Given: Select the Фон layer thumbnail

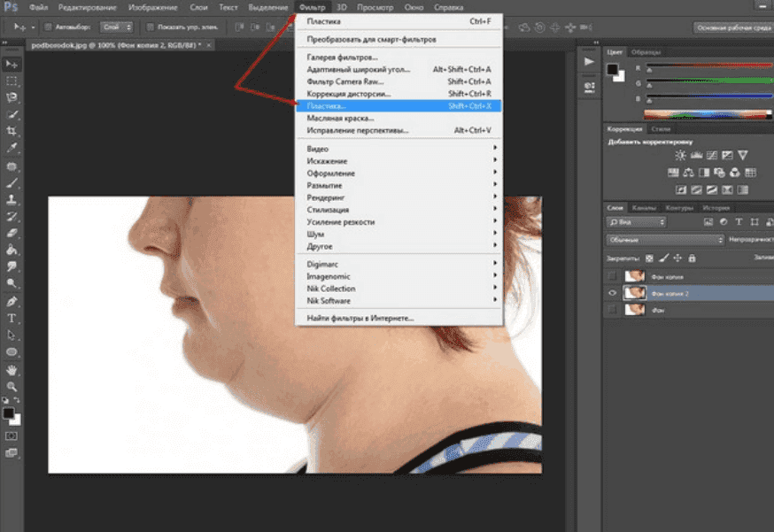Looking at the screenshot, I should click(633, 310).
